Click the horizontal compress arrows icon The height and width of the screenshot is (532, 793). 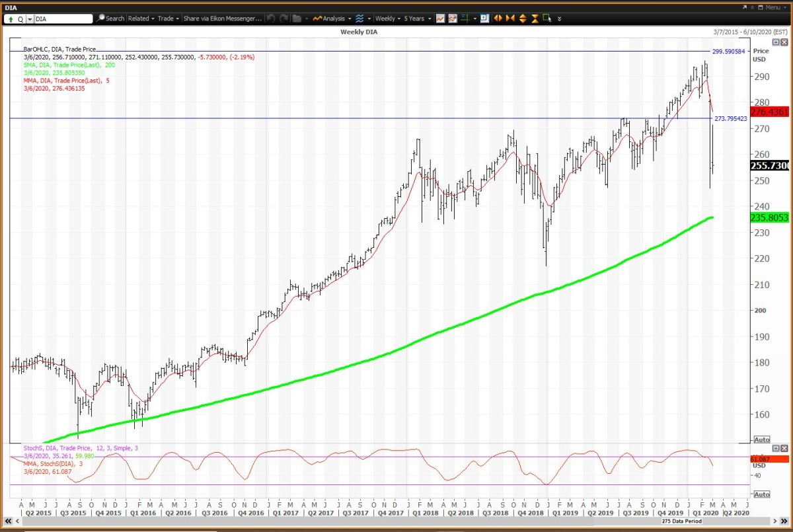(x=510, y=19)
